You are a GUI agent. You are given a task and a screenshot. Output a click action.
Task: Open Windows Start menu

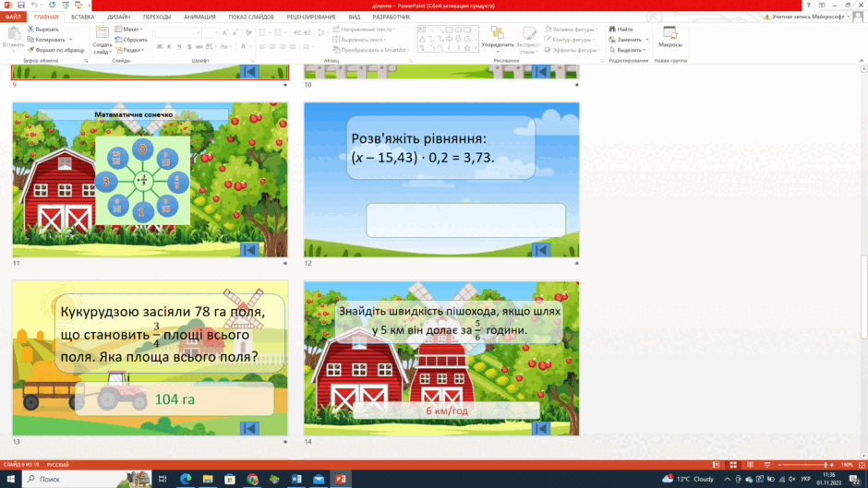tap(10, 479)
